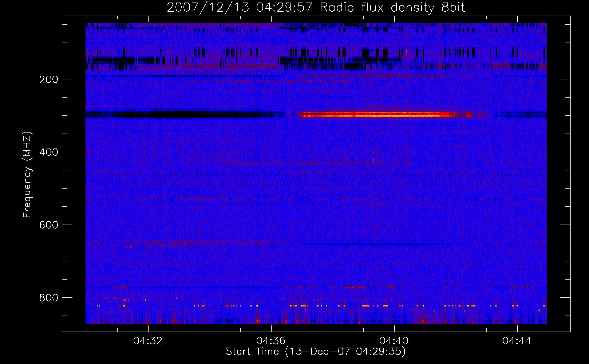The height and width of the screenshot is (364, 589).
Task: Click the '200' frequency tick label
Action: [x=49, y=79]
